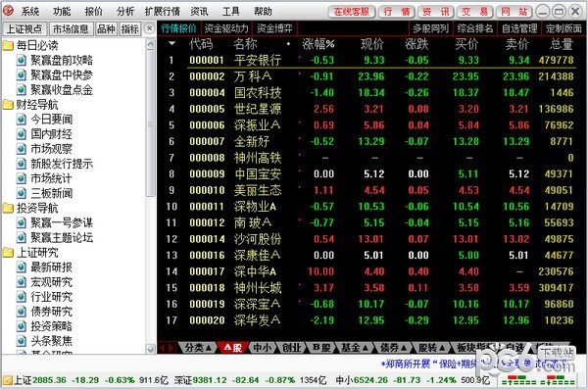Select the 平安银行 stock row
588x389 pixels.
(366, 60)
